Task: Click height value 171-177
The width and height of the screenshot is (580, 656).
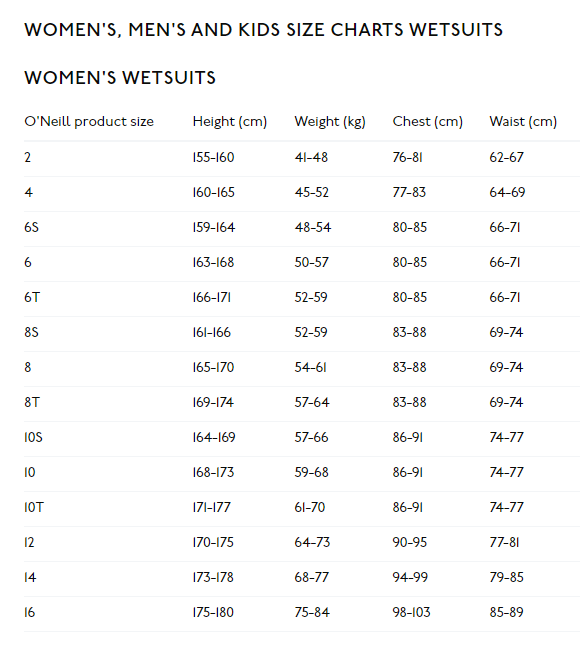Action: click(212, 507)
